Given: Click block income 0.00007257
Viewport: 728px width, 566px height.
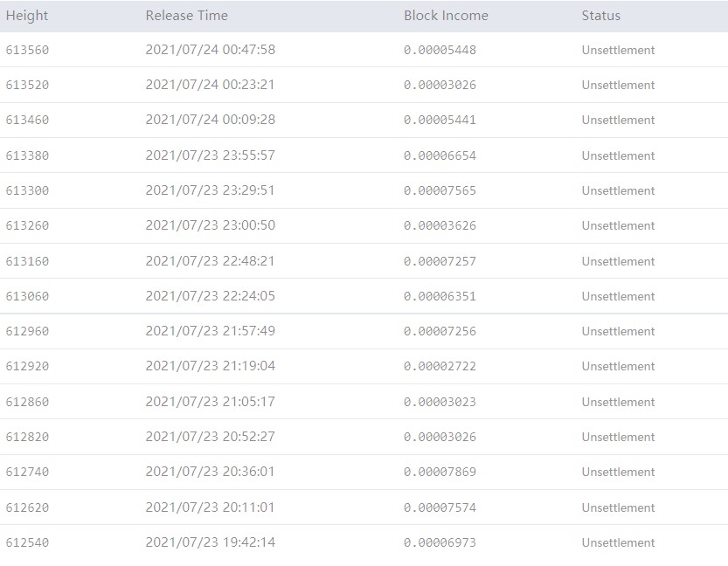Looking at the screenshot, I should [440, 262].
